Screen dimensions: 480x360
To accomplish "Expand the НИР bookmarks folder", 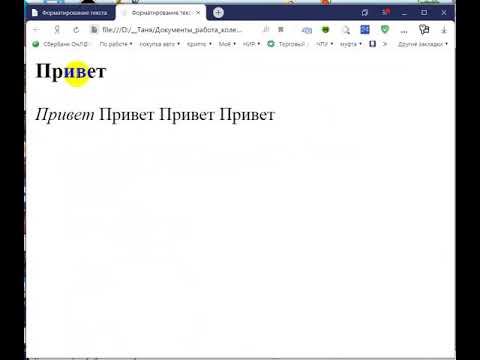I will click(x=251, y=44).
